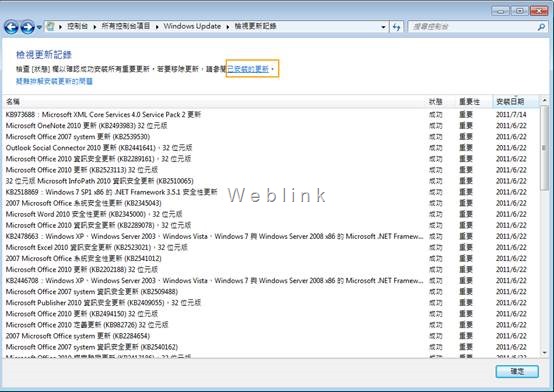This screenshot has width=554, height=392.
Task: Expand the arrow after 所有控制台項目 breadcrumb
Action: (x=157, y=27)
